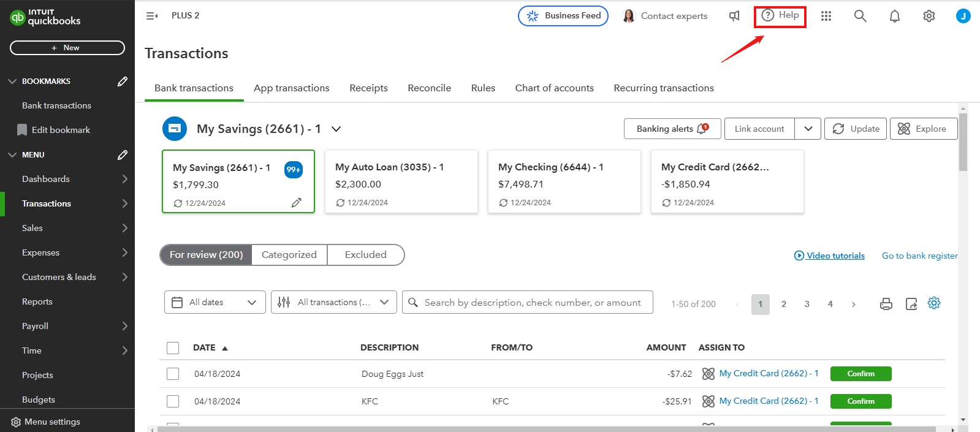The width and height of the screenshot is (980, 432).
Task: Open the All dates filter dropdown
Action: coord(215,302)
